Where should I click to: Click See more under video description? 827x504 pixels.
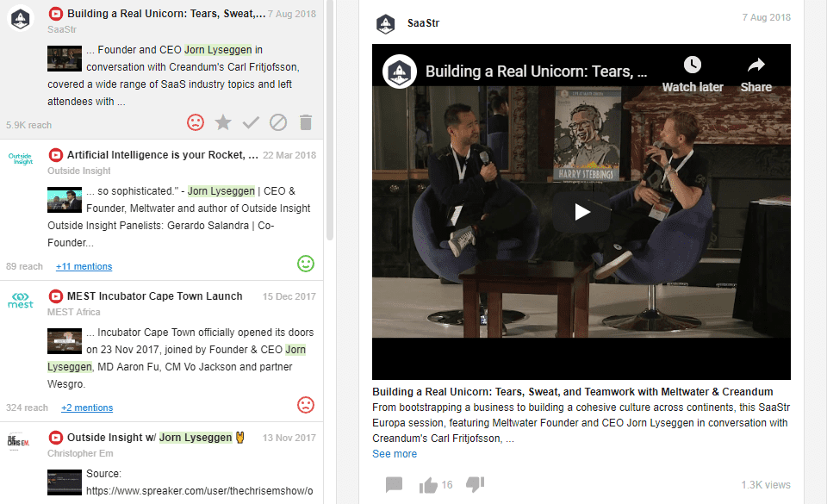(395, 454)
